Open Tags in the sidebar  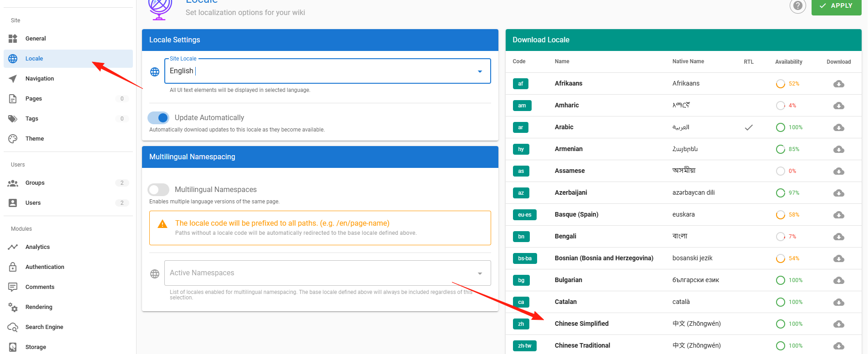68,119
